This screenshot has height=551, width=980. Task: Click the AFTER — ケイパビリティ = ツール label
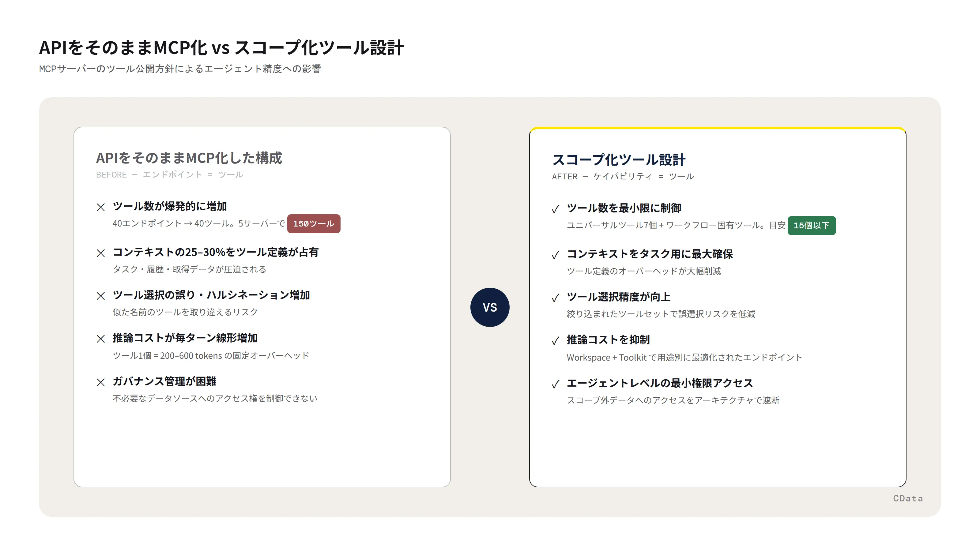(x=623, y=176)
